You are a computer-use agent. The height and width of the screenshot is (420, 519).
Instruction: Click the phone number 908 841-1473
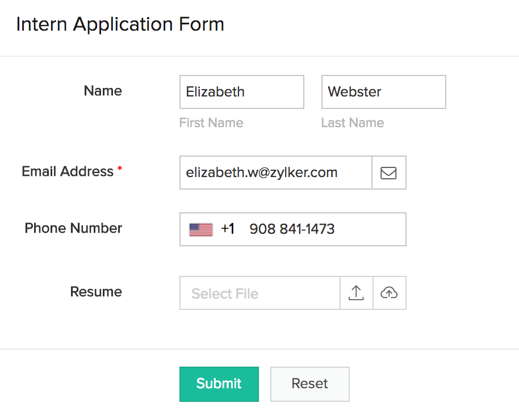point(292,229)
